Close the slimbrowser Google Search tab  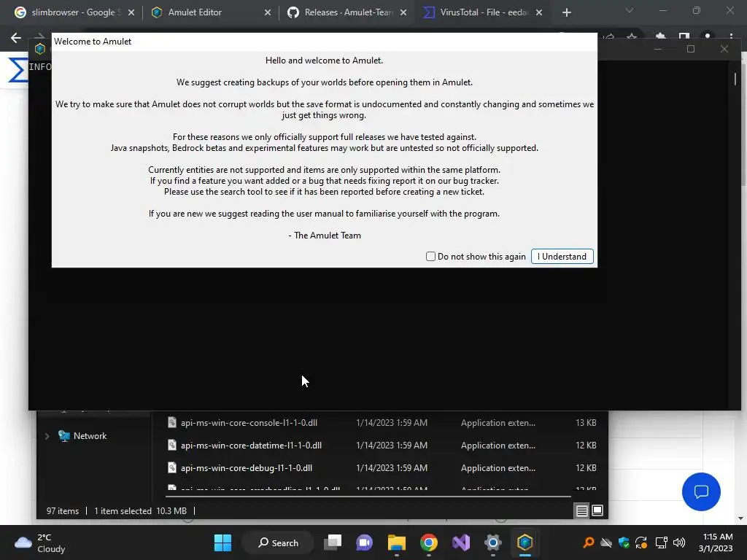click(x=131, y=12)
